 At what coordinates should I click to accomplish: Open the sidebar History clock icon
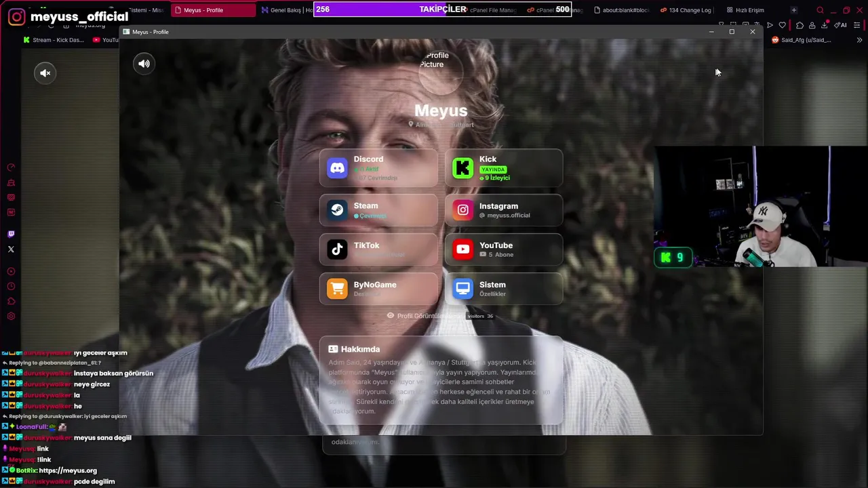[x=11, y=286]
